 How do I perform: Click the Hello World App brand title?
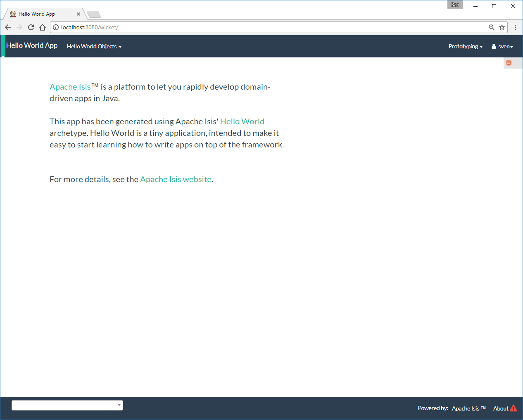click(32, 45)
